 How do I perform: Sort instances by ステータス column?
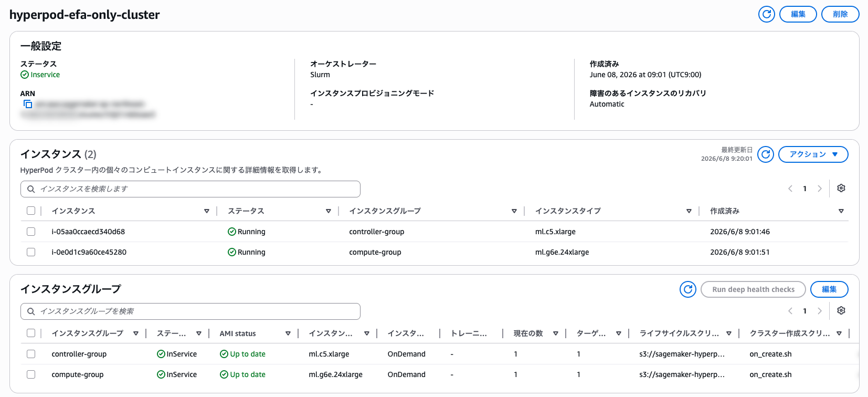[328, 211]
